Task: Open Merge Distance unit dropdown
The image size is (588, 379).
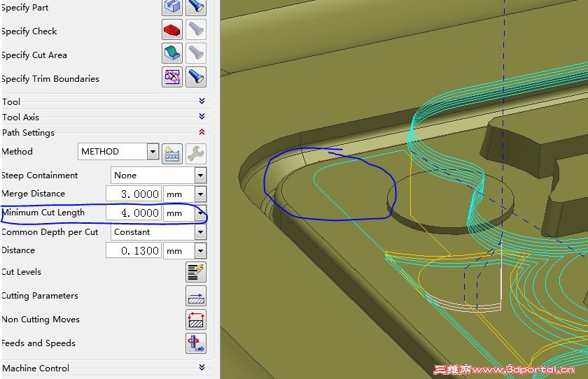Action: [x=201, y=194]
